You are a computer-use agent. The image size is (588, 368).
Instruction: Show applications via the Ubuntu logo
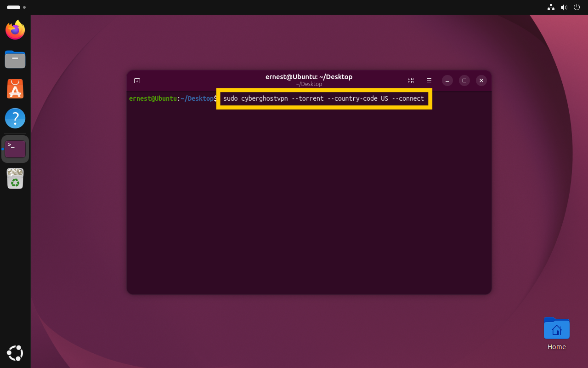pyautogui.click(x=15, y=353)
